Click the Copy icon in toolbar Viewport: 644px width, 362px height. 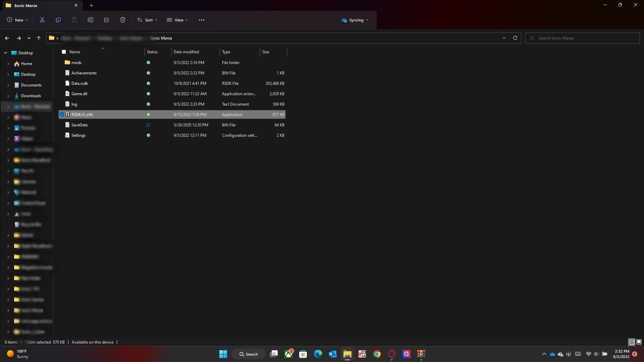tap(58, 20)
